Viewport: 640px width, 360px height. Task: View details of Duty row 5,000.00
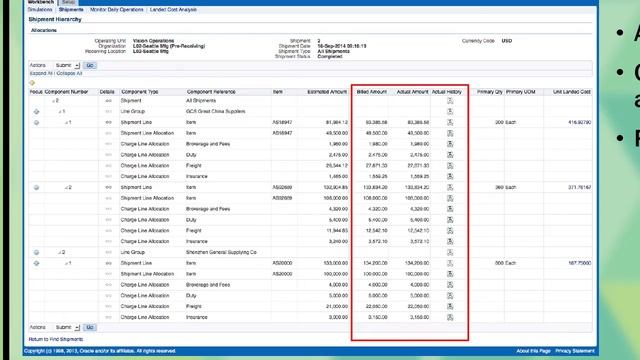tap(108, 296)
